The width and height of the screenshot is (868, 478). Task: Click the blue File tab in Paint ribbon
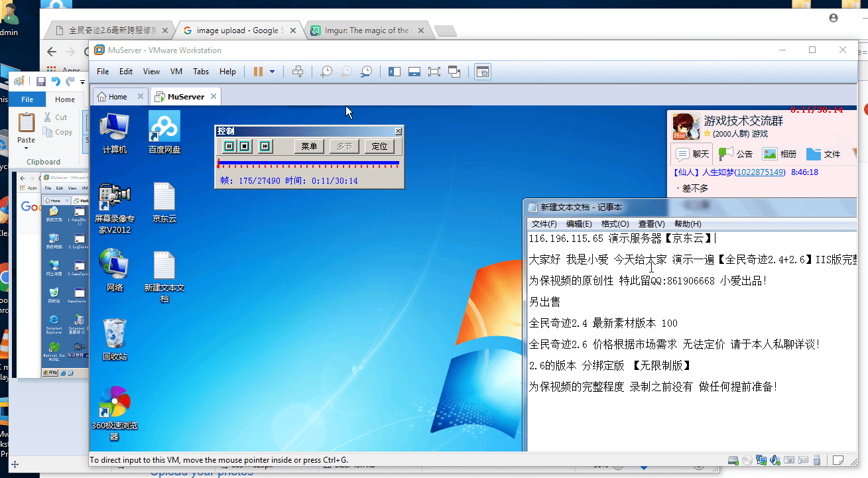(x=27, y=99)
